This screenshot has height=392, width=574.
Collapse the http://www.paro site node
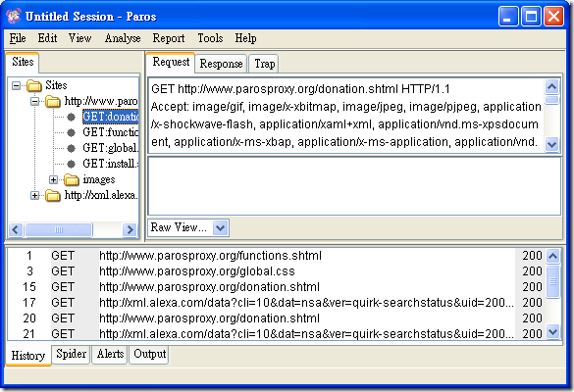(x=34, y=101)
